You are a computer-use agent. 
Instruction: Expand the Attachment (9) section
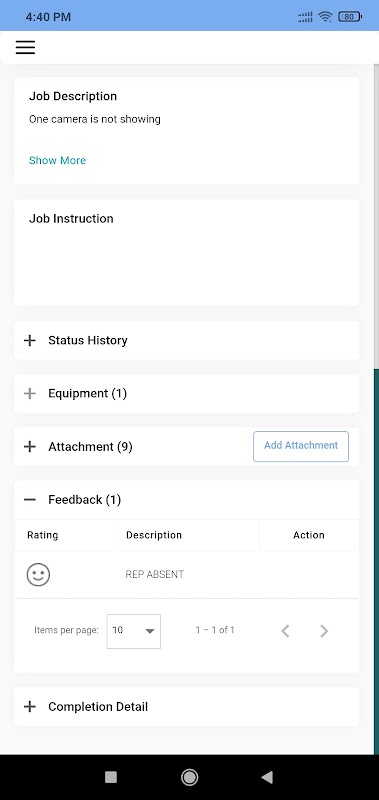(x=134, y=446)
